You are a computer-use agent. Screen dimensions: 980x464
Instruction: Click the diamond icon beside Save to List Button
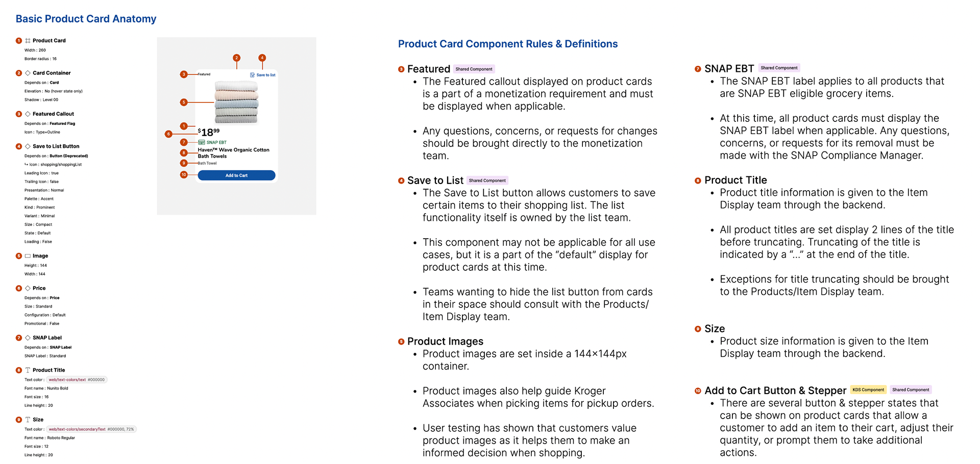28,146
